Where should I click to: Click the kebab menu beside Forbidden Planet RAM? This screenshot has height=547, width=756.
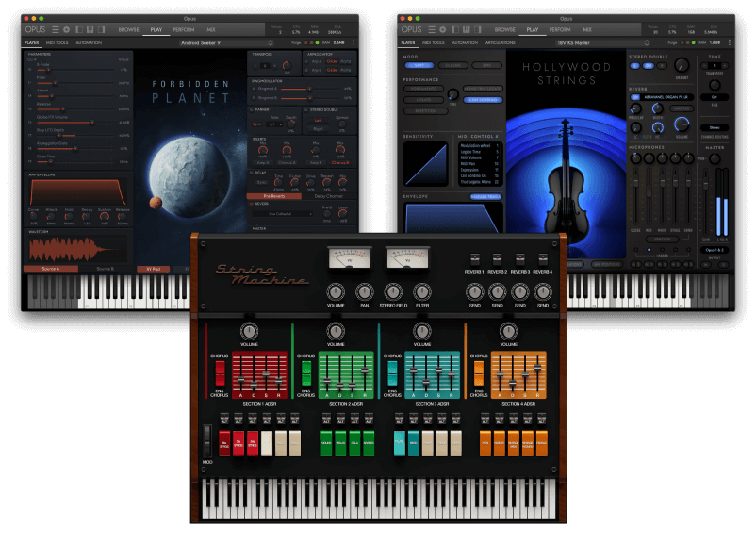point(353,42)
